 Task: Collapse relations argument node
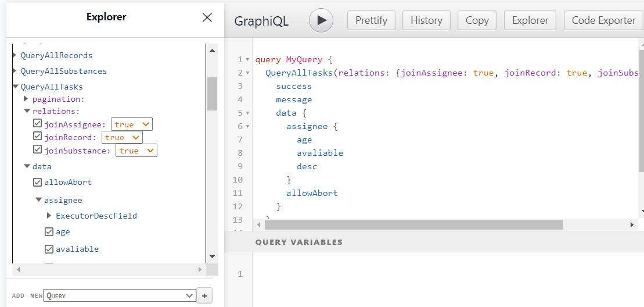coord(27,111)
